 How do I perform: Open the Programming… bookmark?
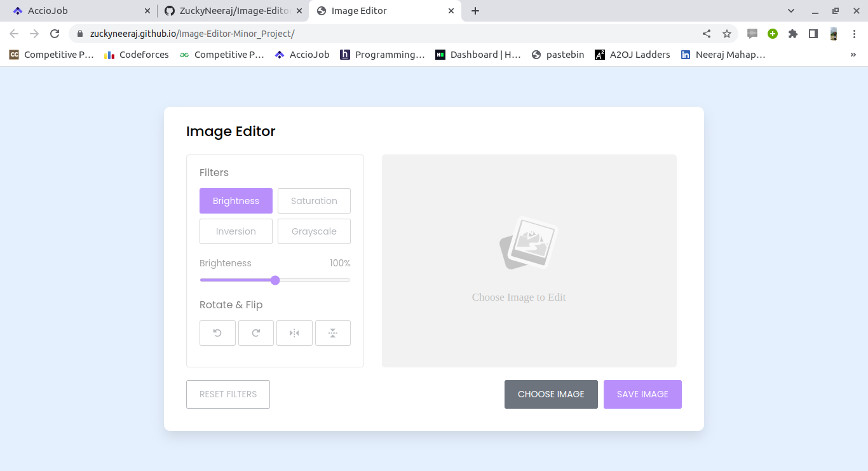(x=383, y=55)
